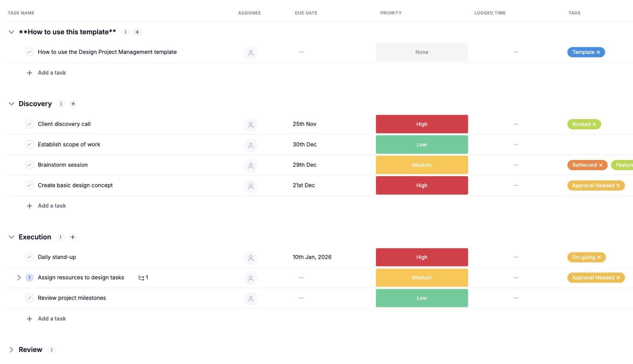Open the Discovery section options menu
This screenshot has height=364, width=633.
61,104
